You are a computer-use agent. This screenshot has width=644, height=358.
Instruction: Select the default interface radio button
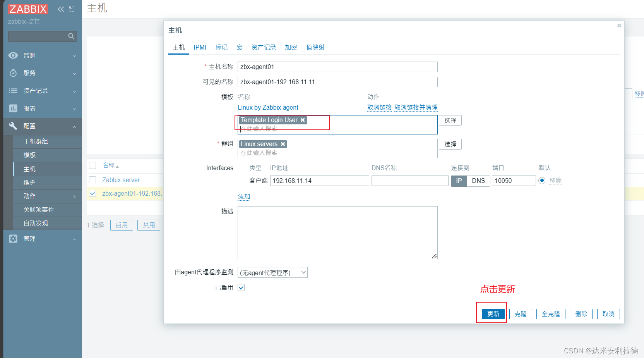542,181
